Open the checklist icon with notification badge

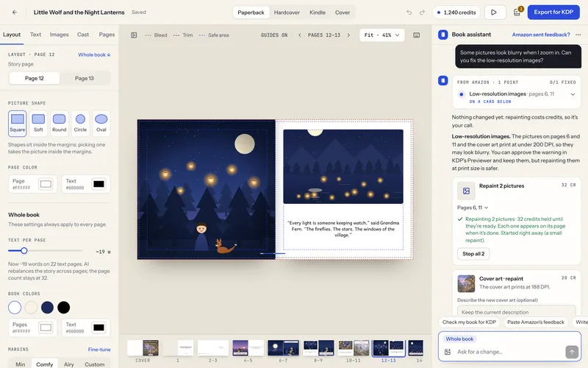(x=517, y=12)
